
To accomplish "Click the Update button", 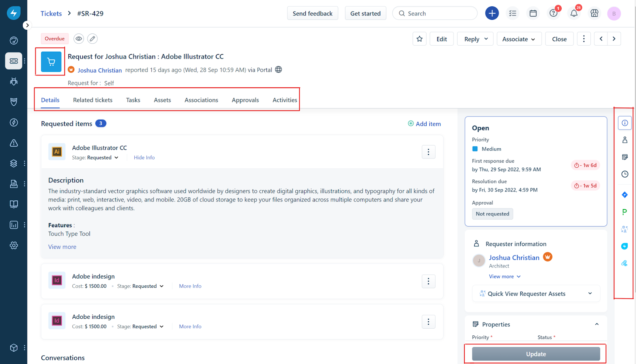I will (x=536, y=354).
